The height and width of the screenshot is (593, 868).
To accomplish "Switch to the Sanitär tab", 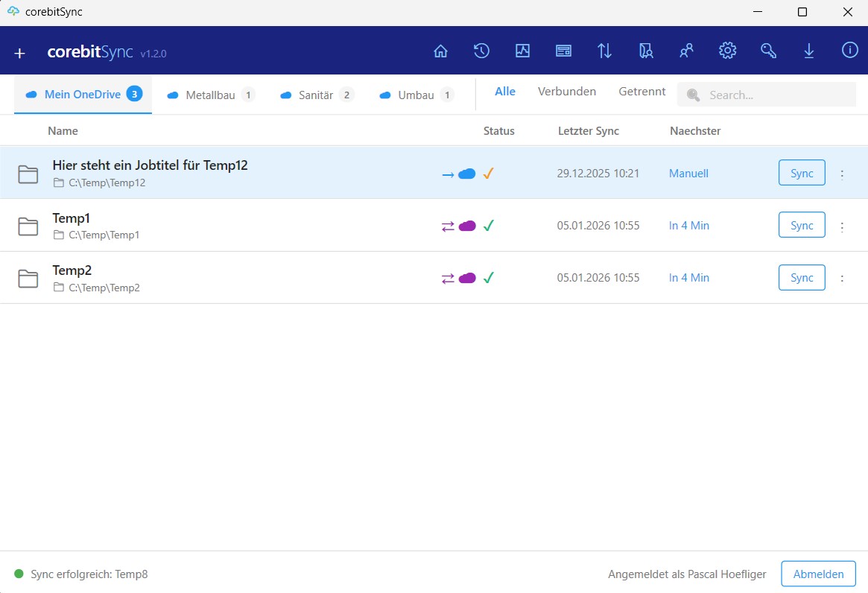I will tap(316, 95).
